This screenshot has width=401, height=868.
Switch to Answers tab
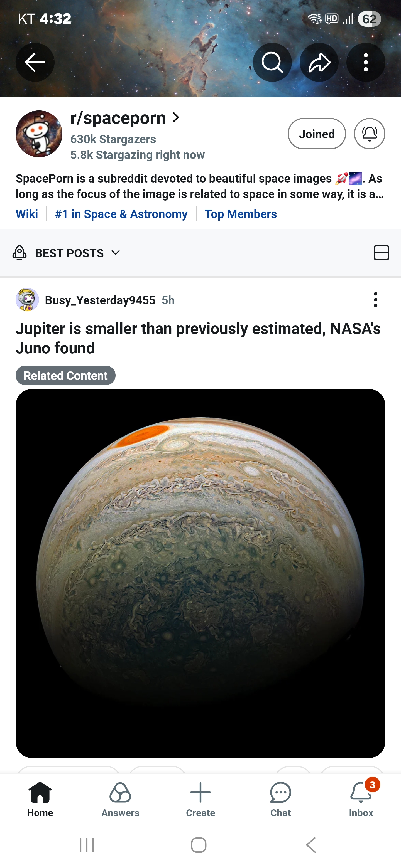point(120,798)
